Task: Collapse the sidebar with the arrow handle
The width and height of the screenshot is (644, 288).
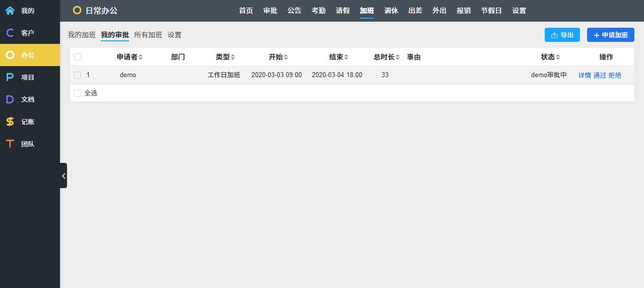Action: point(63,176)
